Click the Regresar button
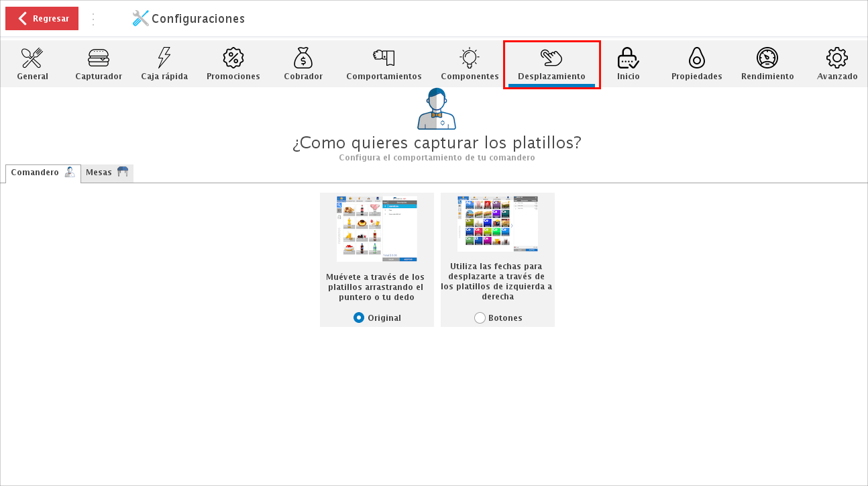This screenshot has height=486, width=868. tap(42, 18)
